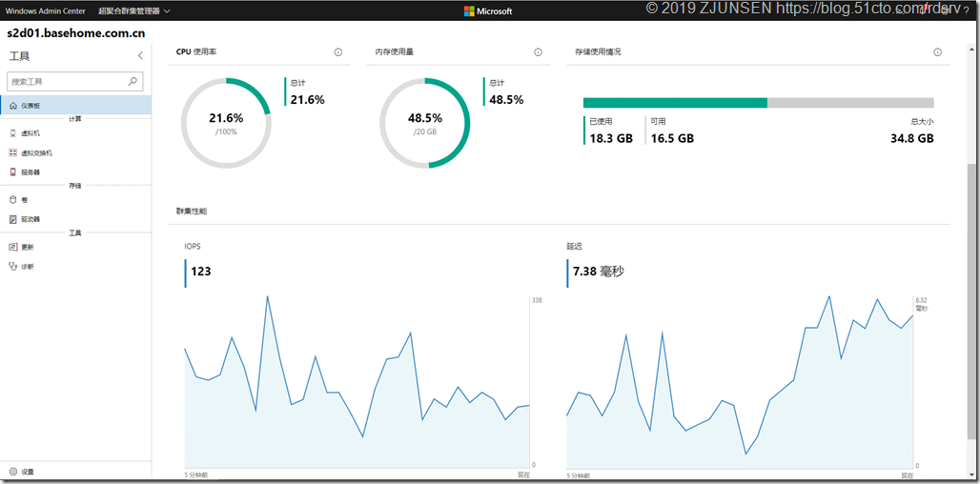980x484 pixels.
Task: Click the memory usage donut chart
Action: 425,123
